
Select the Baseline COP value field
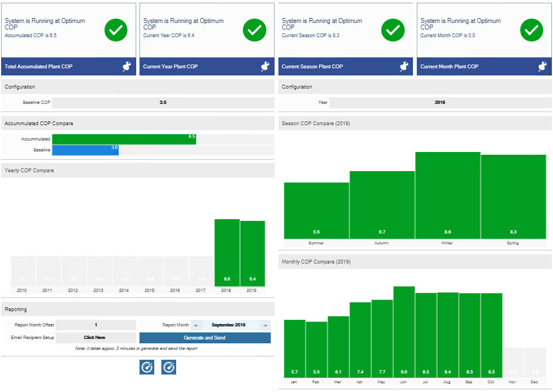point(162,102)
